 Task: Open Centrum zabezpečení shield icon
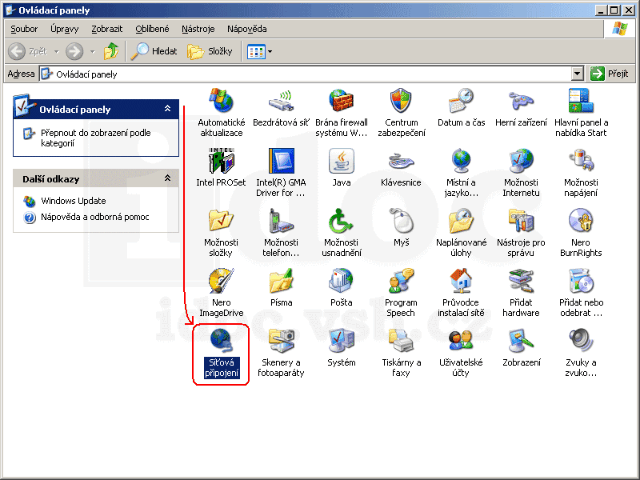[401, 101]
